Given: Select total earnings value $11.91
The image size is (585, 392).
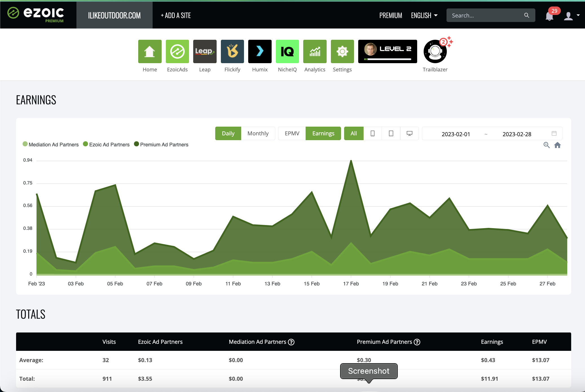Looking at the screenshot, I should (489, 379).
